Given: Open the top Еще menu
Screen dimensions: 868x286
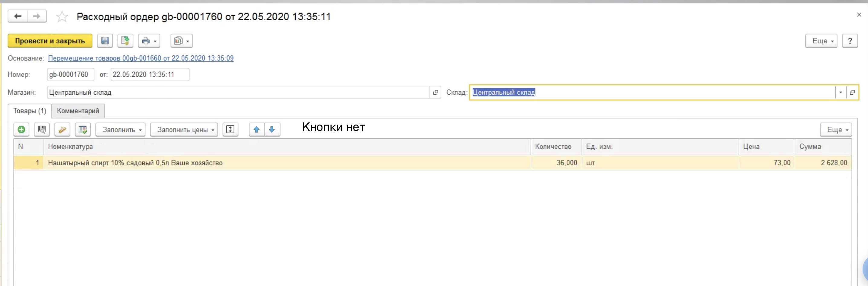Looking at the screenshot, I should (821, 41).
